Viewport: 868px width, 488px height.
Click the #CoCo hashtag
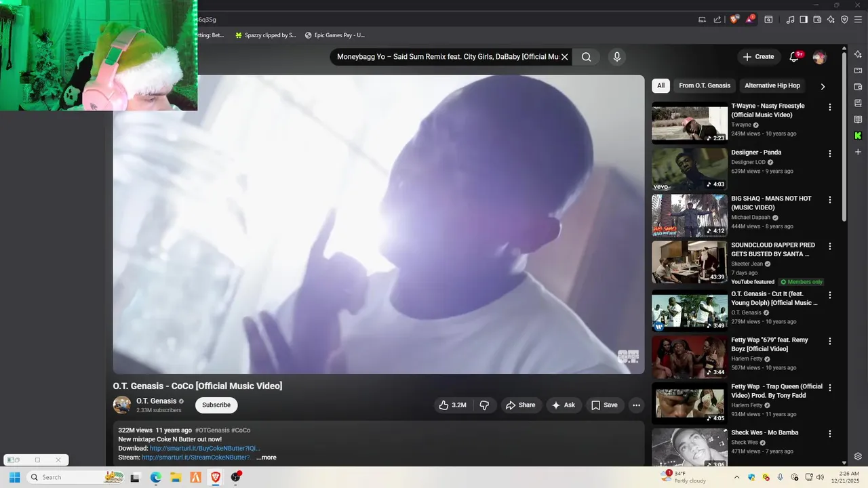tap(241, 430)
